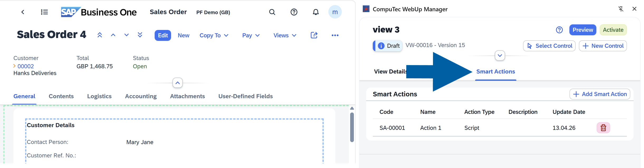Click the vertical scrollbar thumb
The image size is (644, 168).
pos(352,127)
